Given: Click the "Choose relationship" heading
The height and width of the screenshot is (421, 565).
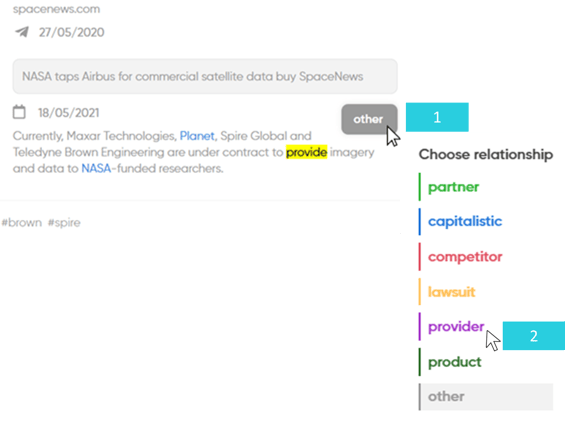Looking at the screenshot, I should click(x=486, y=154).
